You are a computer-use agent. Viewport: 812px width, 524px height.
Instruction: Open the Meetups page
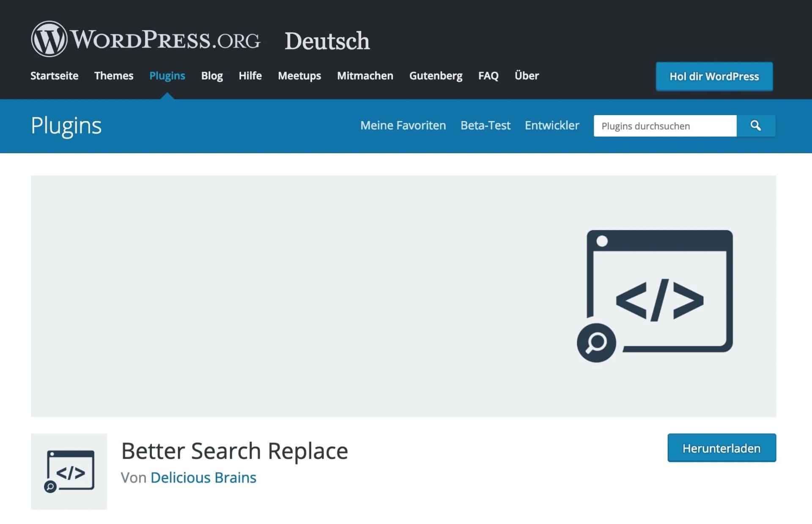pos(299,76)
